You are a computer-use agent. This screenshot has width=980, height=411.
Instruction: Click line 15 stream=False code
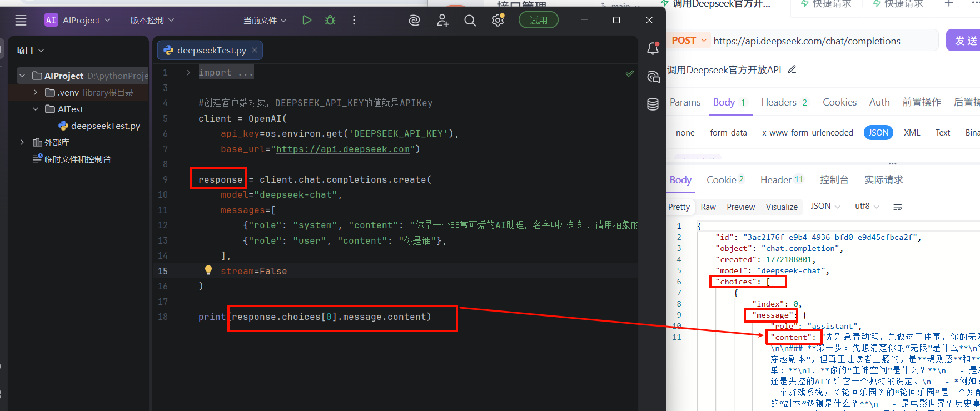tap(253, 271)
